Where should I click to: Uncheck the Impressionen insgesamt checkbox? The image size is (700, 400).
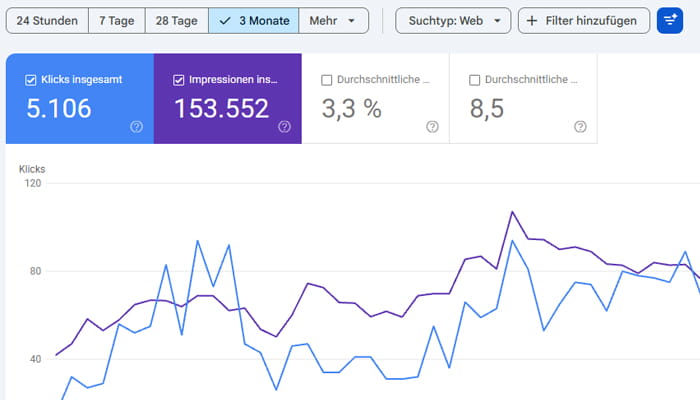(179, 80)
